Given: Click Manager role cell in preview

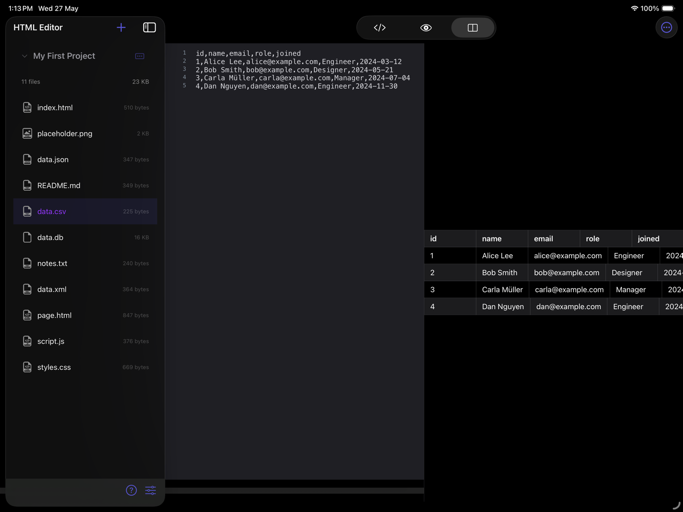Looking at the screenshot, I should pyautogui.click(x=635, y=290).
